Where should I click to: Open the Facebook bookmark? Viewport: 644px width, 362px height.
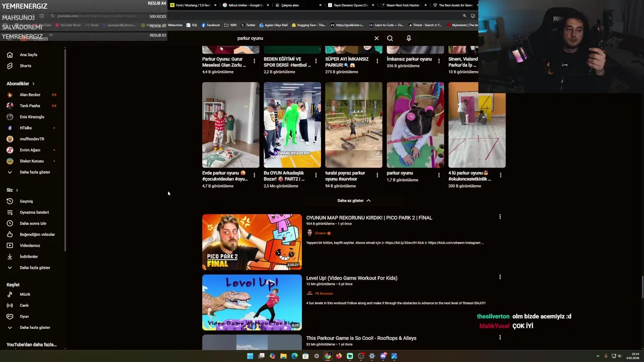pyautogui.click(x=211, y=25)
